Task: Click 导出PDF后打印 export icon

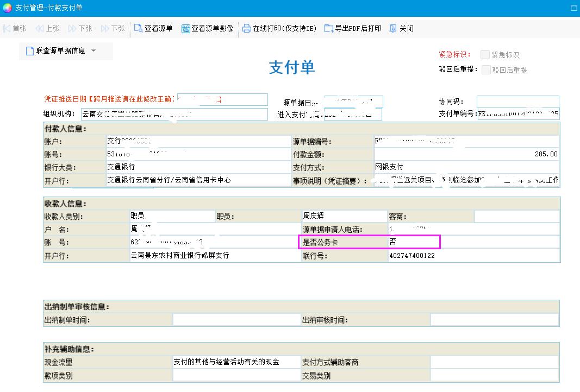Action: coord(329,28)
